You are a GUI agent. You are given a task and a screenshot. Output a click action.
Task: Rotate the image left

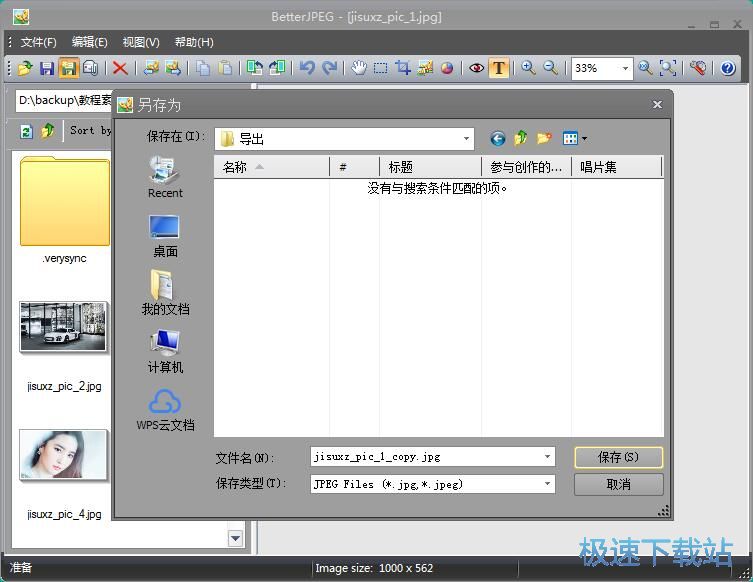pos(255,68)
